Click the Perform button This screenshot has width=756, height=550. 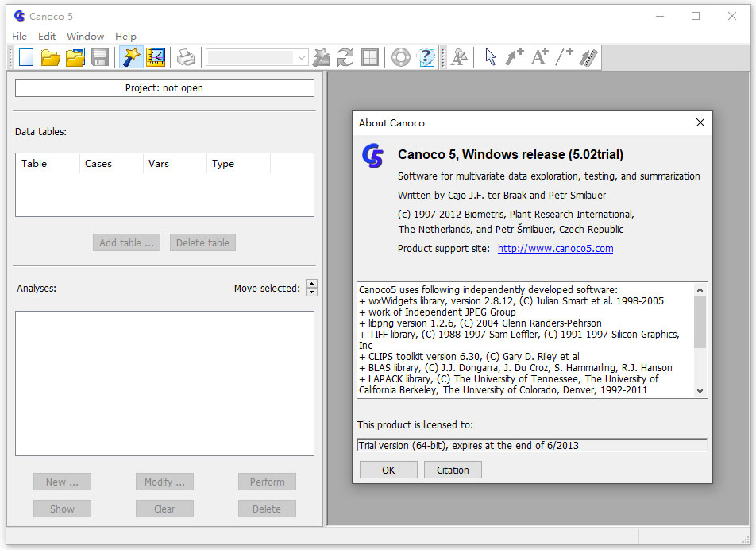pos(267,482)
